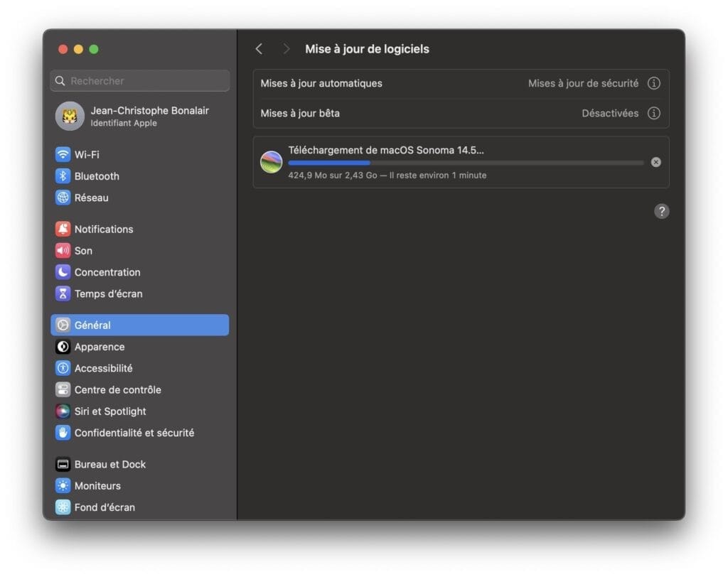
Task: Open the help menu via the question mark
Action: (x=662, y=211)
